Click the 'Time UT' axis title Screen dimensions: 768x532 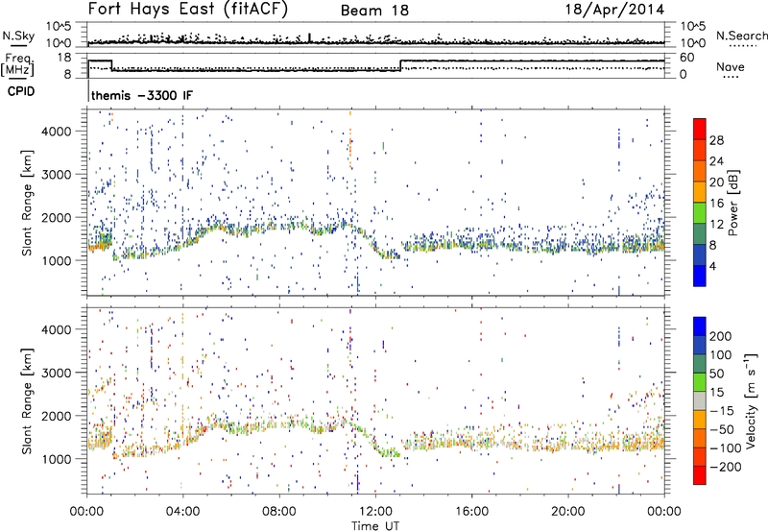(x=375, y=525)
